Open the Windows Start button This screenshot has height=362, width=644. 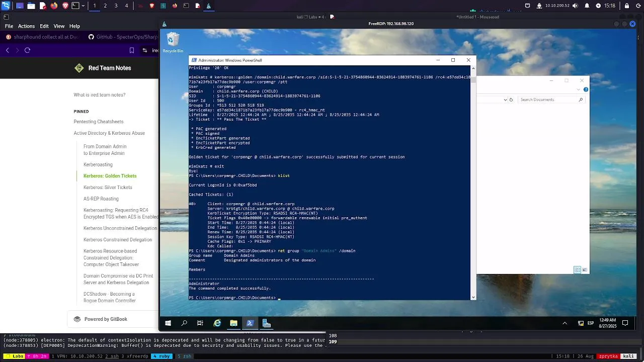168,323
